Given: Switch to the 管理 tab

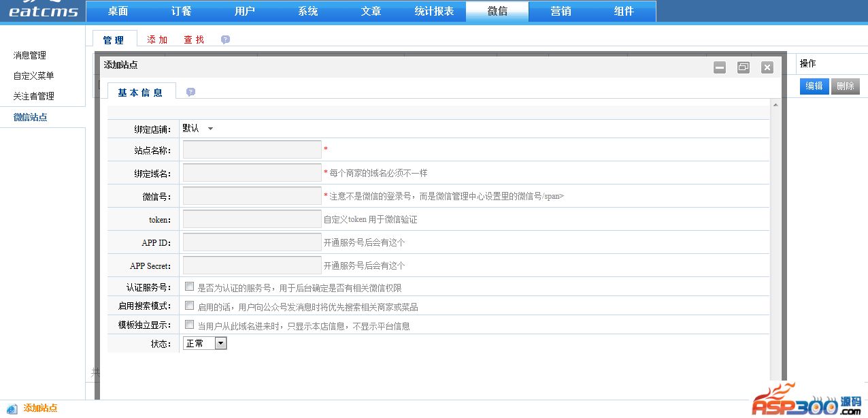Looking at the screenshot, I should pyautogui.click(x=114, y=40).
